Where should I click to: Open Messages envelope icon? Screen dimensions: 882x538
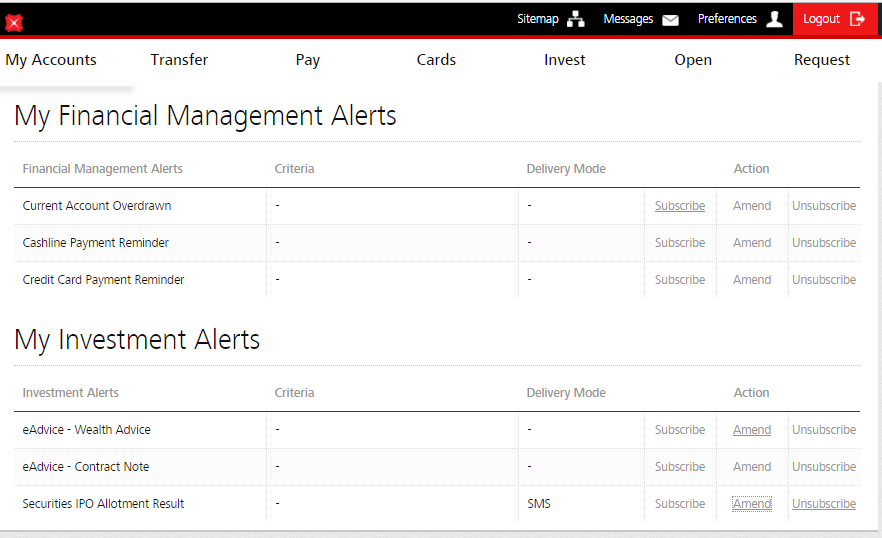tap(670, 19)
